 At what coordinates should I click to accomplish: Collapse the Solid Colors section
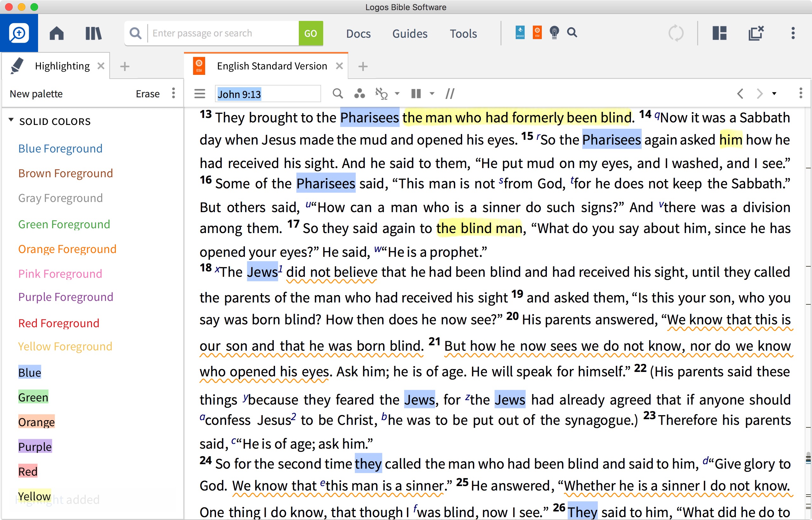tap(11, 120)
